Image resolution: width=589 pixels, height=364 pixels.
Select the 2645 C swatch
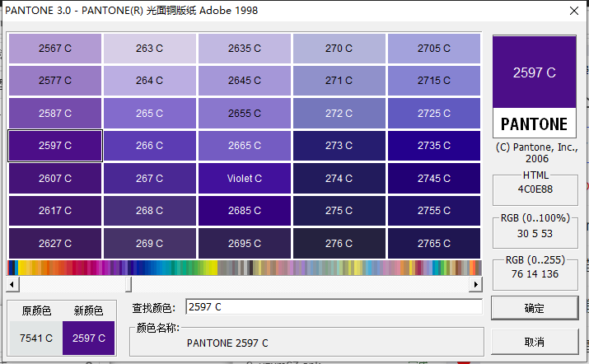[x=245, y=81]
